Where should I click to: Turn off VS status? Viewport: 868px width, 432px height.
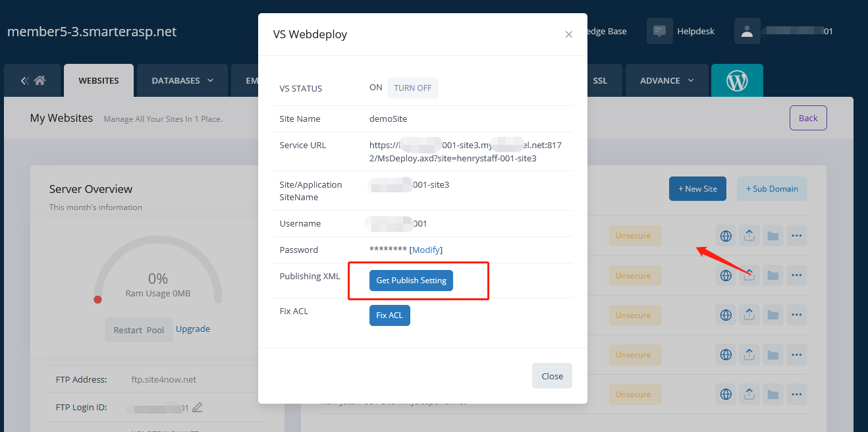tap(413, 88)
